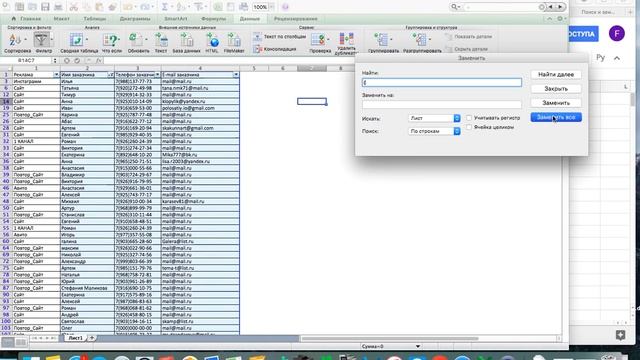Screen dimensions: 640x360
Task: Open the Формулы ribbon tab
Action: click(x=213, y=19)
